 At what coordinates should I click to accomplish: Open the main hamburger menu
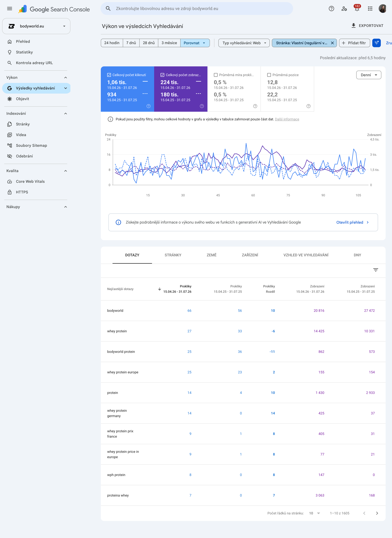(x=9, y=9)
